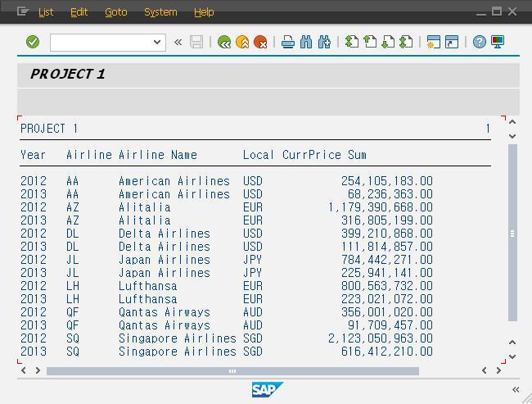This screenshot has width=532, height=404.
Task: Click the left arrow at horizontal scrollbar end
Action: click(485, 370)
